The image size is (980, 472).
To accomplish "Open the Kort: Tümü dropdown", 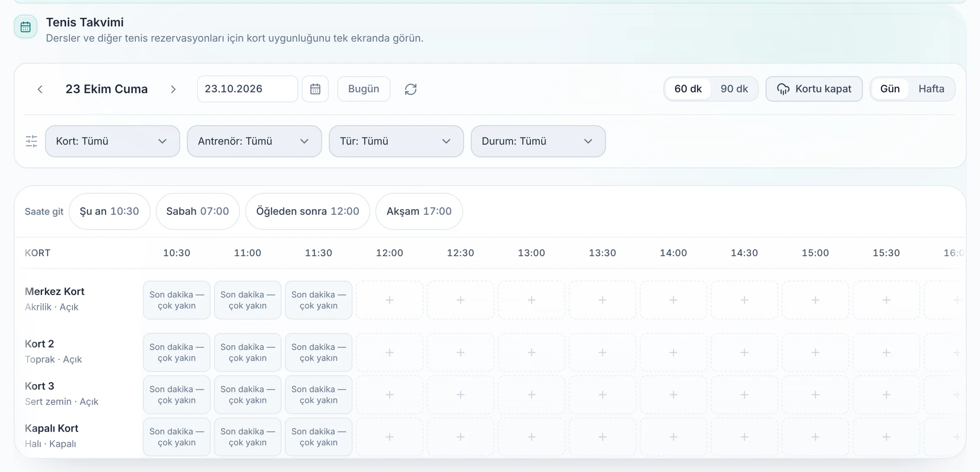I will point(112,141).
